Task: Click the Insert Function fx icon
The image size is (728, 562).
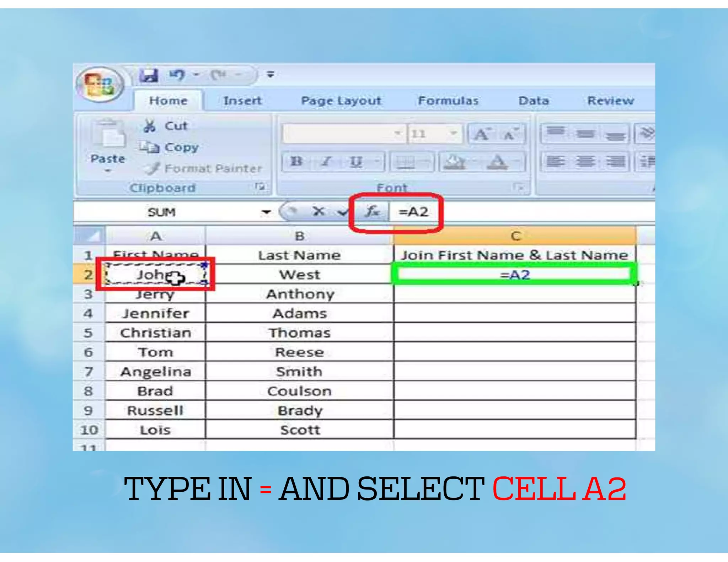Action: pyautogui.click(x=372, y=212)
